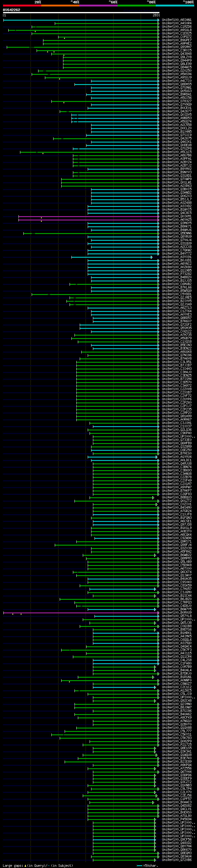Open hit UniRef100_A8IAN1

(177, 20)
